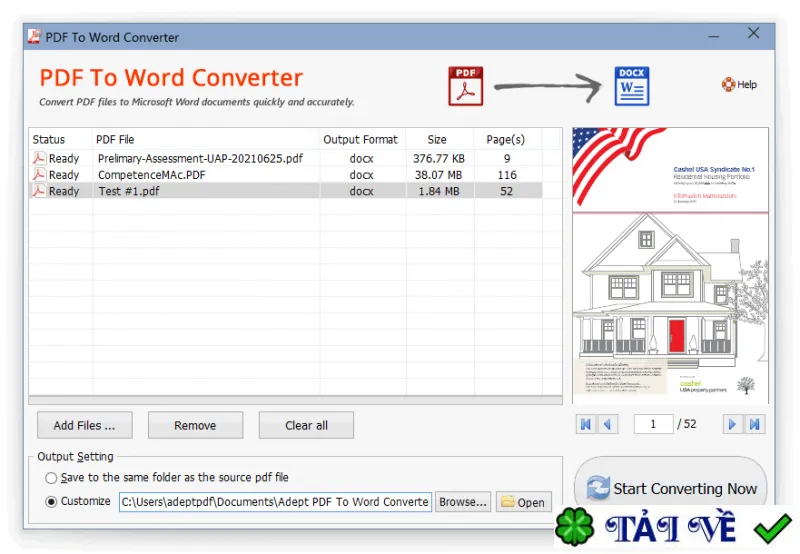Click PDF icon beside Prelimary-Assessment row
This screenshot has height=554, width=800.
pyautogui.click(x=39, y=158)
